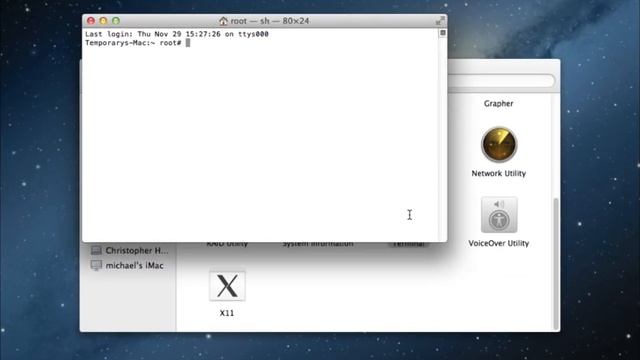Viewport: 640px width, 360px height.
Task: Minimize Terminal with the yellow button
Action: [x=103, y=21]
